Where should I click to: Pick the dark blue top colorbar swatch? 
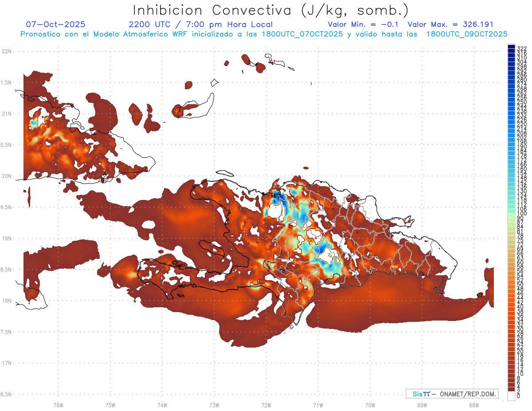[x=511, y=47]
